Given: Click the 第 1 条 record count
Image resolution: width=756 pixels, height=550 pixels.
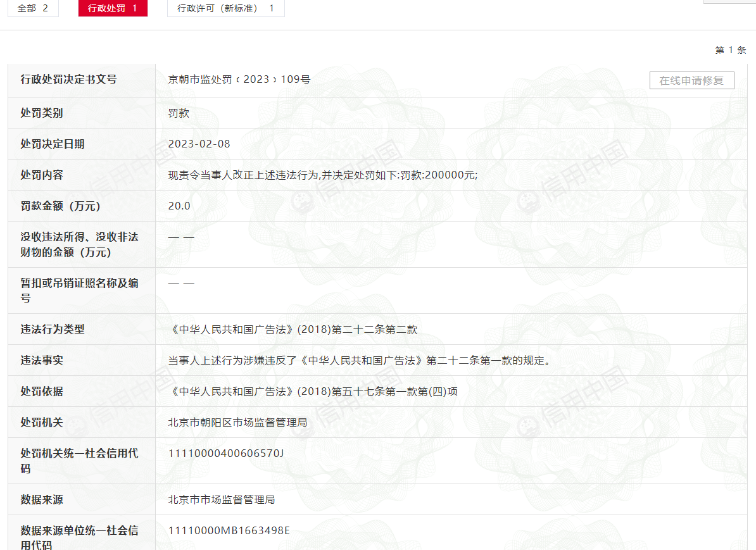Looking at the screenshot, I should pyautogui.click(x=730, y=50).
